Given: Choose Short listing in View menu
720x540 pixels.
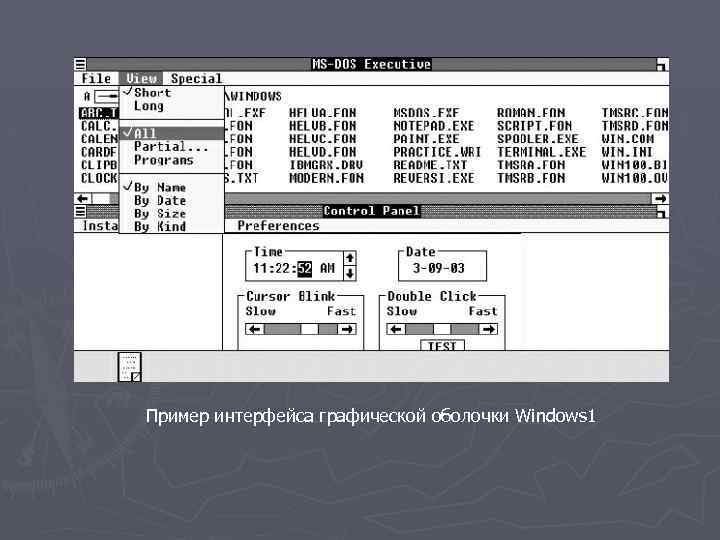Looking at the screenshot, I should tap(172, 93).
